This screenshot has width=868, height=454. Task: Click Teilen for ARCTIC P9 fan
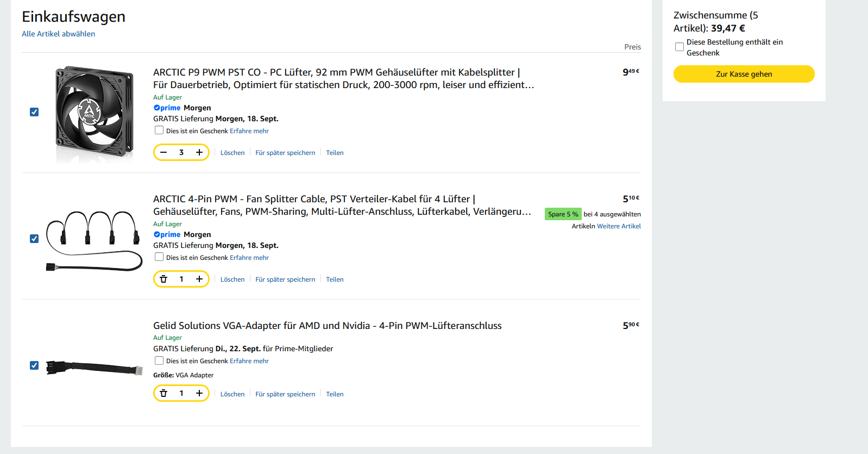click(x=335, y=153)
